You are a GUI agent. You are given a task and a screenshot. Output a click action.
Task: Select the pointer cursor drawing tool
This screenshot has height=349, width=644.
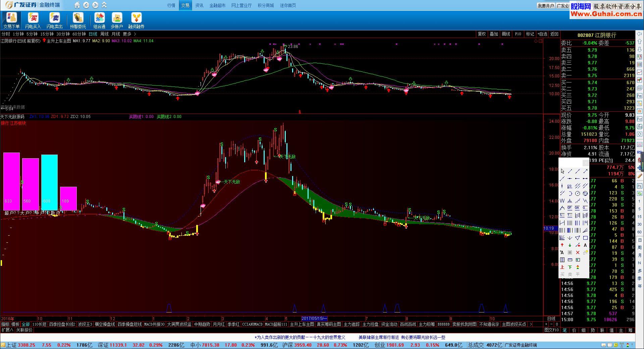coord(562,171)
